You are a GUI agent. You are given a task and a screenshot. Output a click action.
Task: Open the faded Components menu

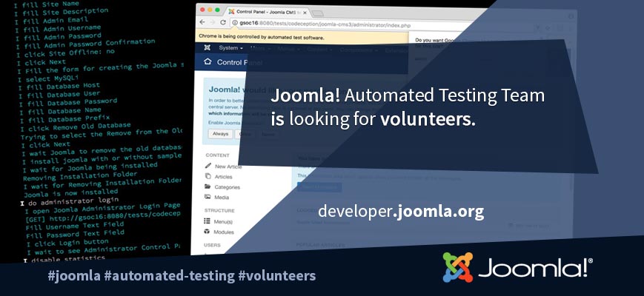coord(359,50)
